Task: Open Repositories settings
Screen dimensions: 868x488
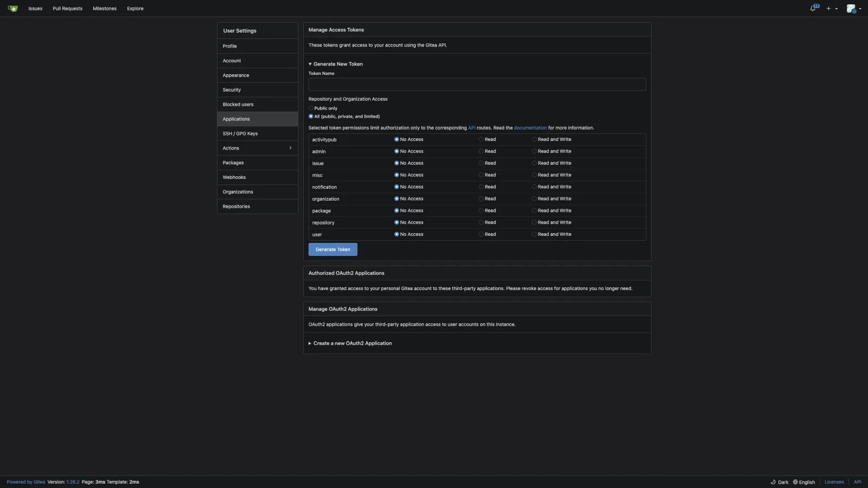Action: 258,207
